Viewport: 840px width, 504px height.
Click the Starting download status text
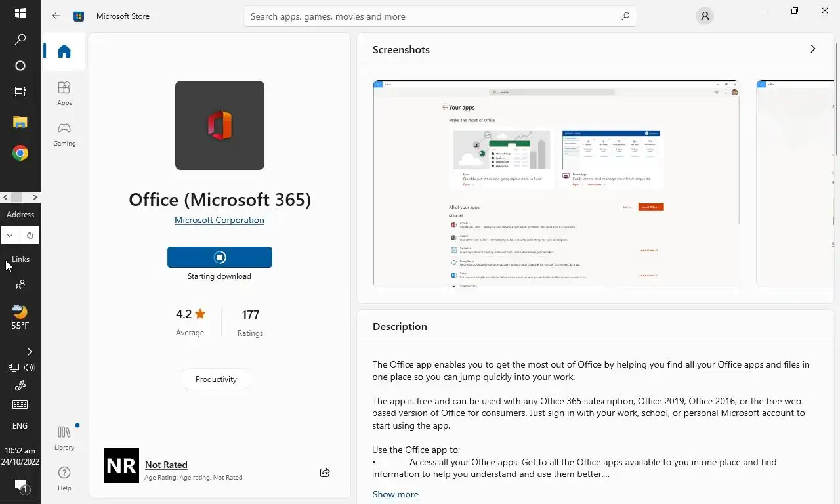(219, 276)
